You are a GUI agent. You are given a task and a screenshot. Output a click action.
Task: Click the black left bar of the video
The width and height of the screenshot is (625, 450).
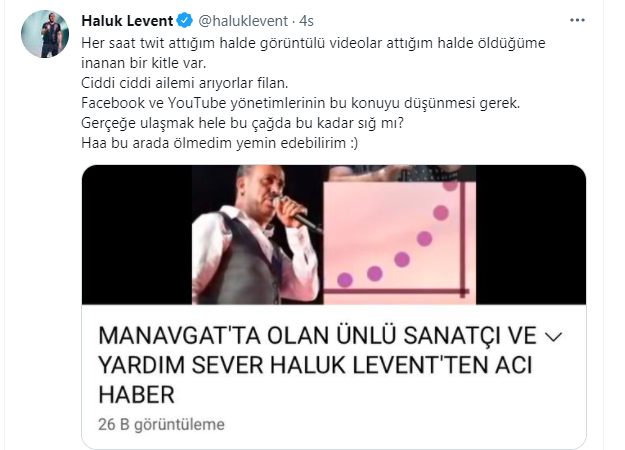137,235
